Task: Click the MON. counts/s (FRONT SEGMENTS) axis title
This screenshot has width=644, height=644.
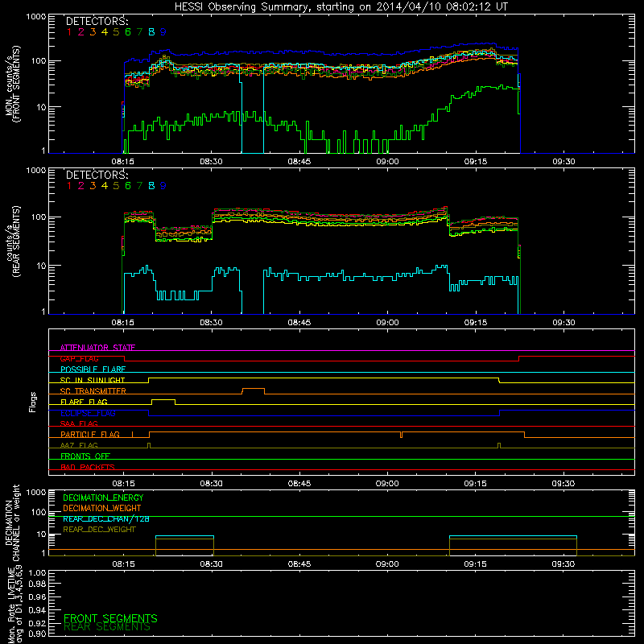Action: 12,84
